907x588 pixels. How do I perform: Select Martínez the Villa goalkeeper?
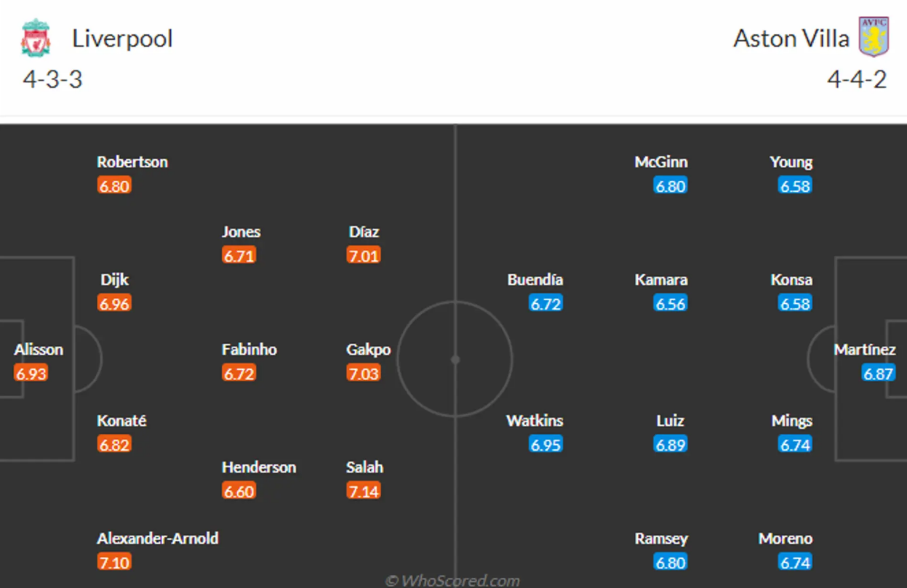[x=865, y=350]
